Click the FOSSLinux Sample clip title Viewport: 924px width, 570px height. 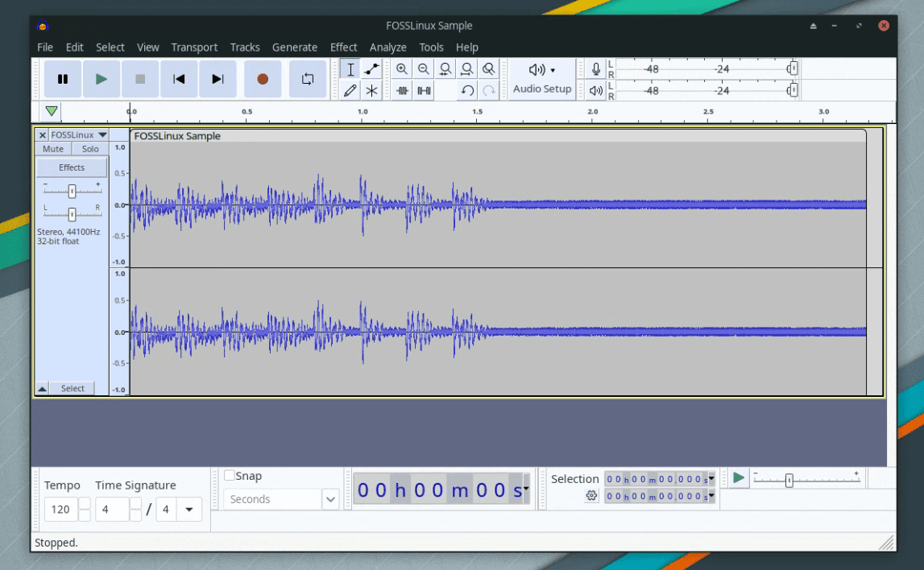point(176,136)
